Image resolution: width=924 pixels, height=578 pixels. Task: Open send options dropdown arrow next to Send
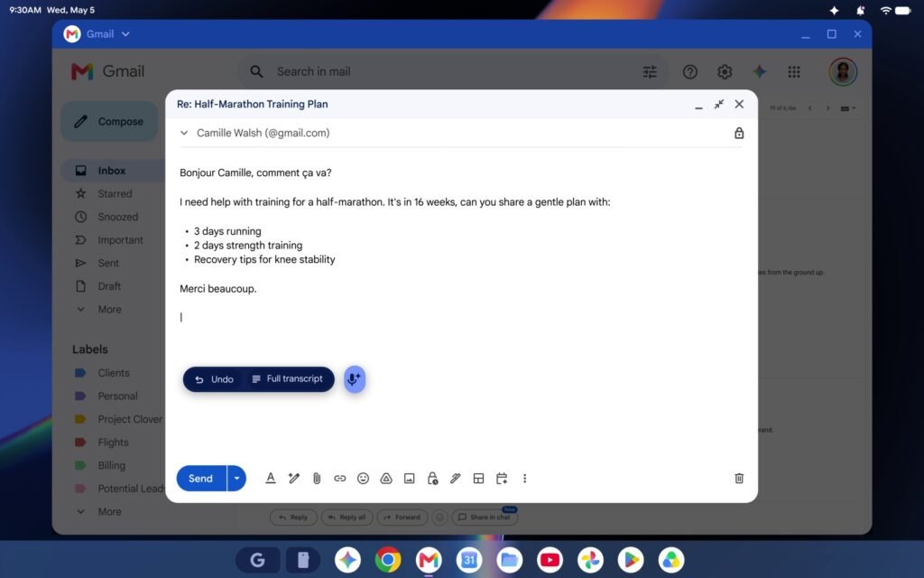(237, 479)
